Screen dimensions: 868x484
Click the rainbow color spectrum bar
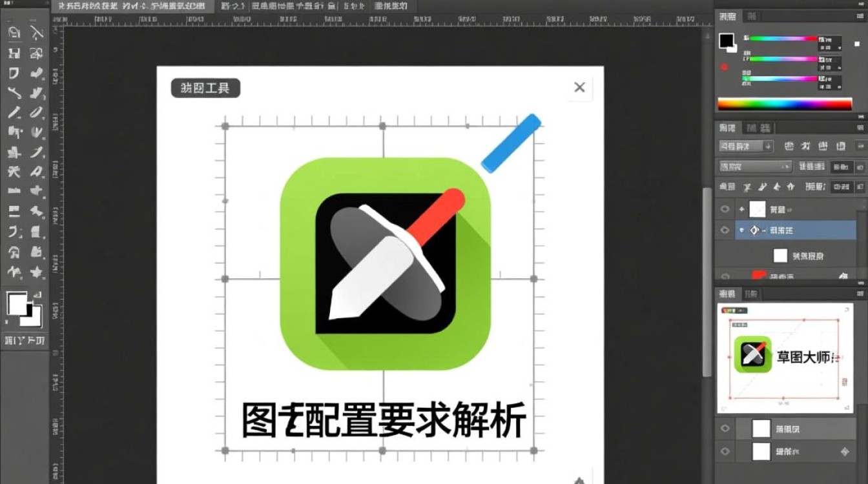785,104
